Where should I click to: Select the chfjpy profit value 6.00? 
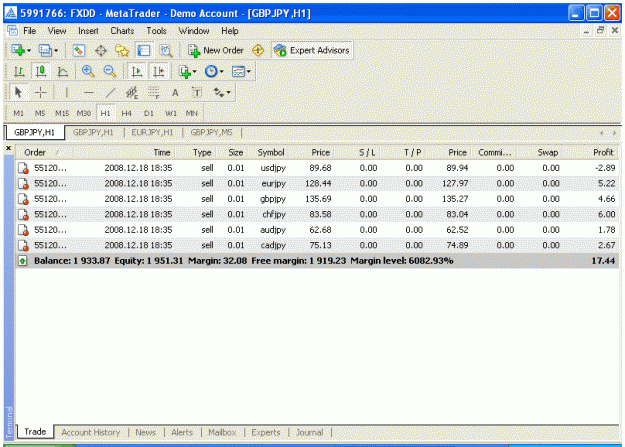point(606,215)
